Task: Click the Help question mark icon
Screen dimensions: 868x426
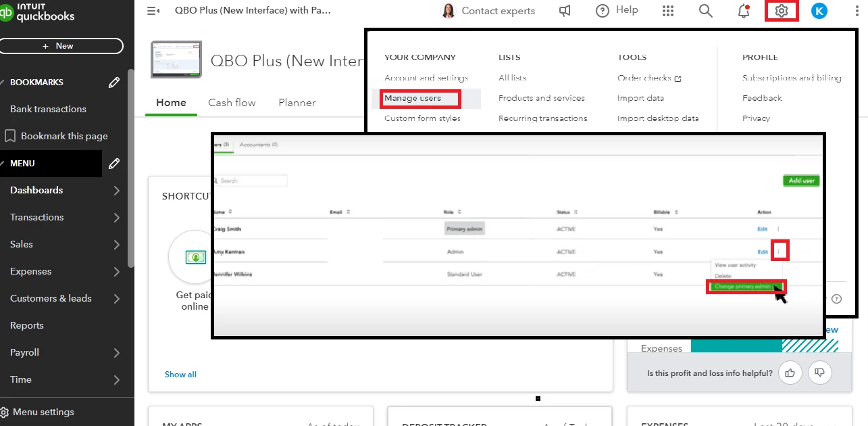Action: pos(603,11)
